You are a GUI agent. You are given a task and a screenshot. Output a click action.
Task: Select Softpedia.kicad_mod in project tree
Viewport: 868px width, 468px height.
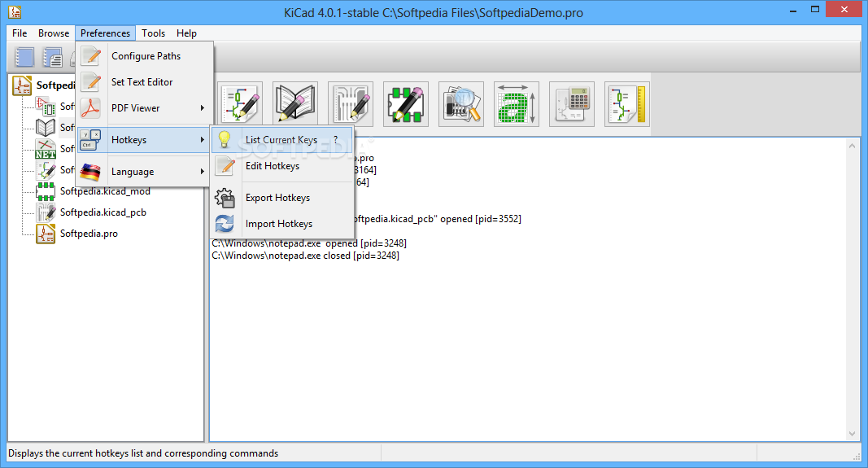105,191
